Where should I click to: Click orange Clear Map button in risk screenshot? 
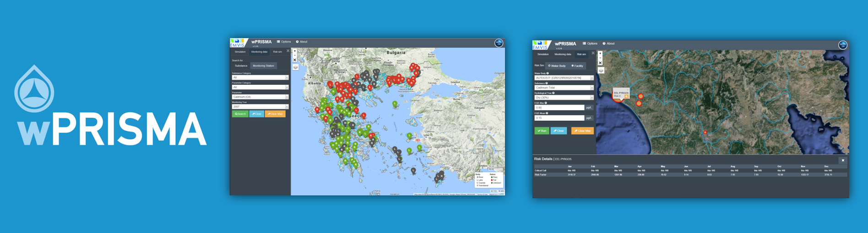(x=582, y=131)
